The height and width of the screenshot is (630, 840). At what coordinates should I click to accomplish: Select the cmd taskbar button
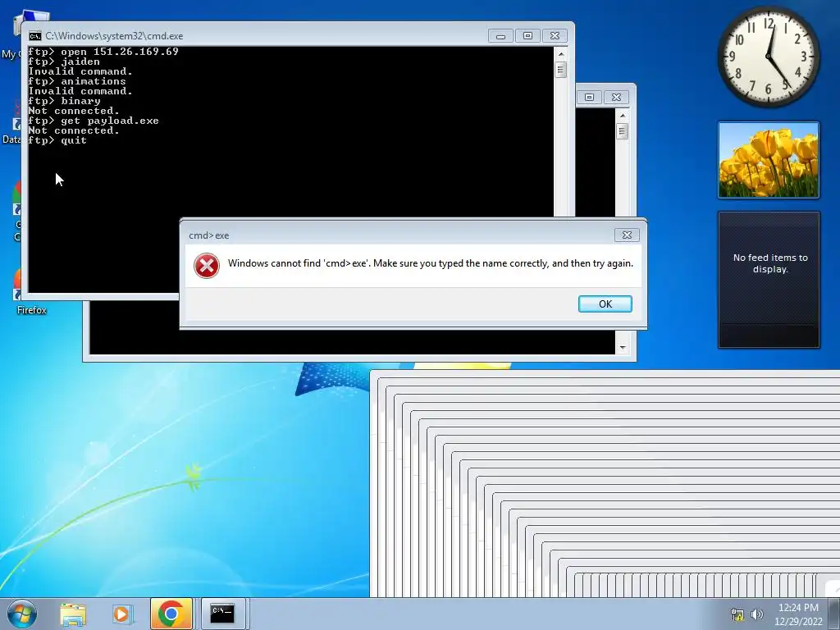click(x=222, y=614)
